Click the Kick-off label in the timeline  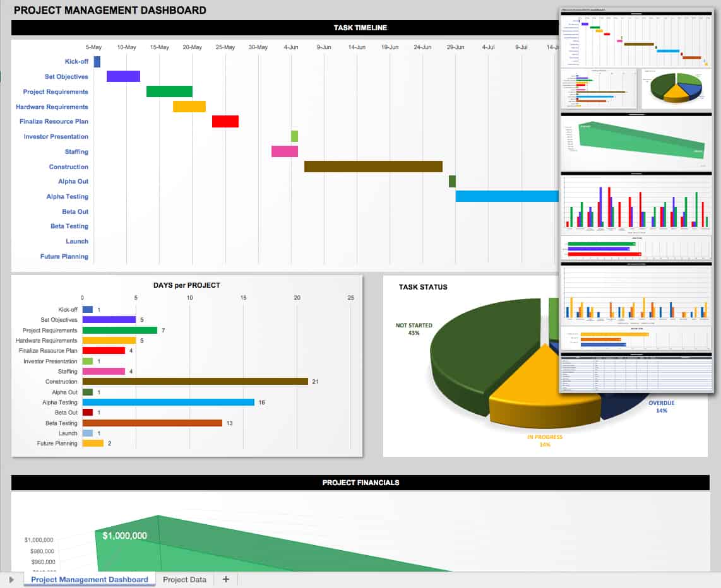click(x=76, y=61)
